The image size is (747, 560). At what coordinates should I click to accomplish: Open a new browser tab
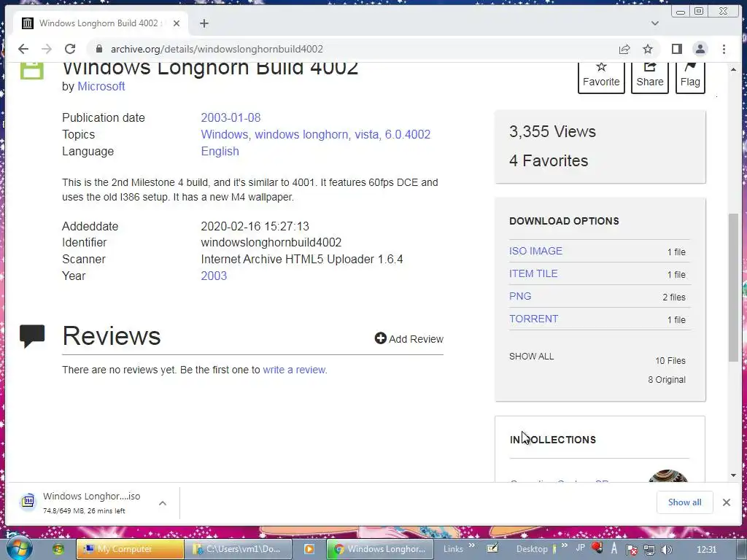tap(204, 23)
